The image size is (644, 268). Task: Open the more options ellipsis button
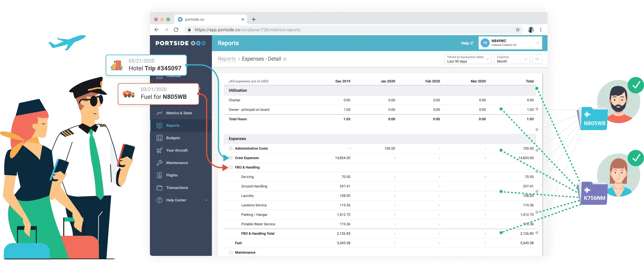537,59
